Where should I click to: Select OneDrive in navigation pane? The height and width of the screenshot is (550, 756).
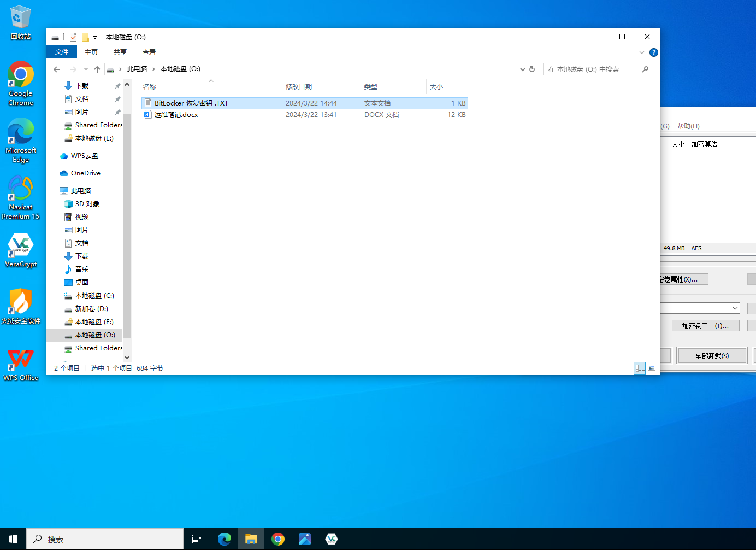pos(85,173)
